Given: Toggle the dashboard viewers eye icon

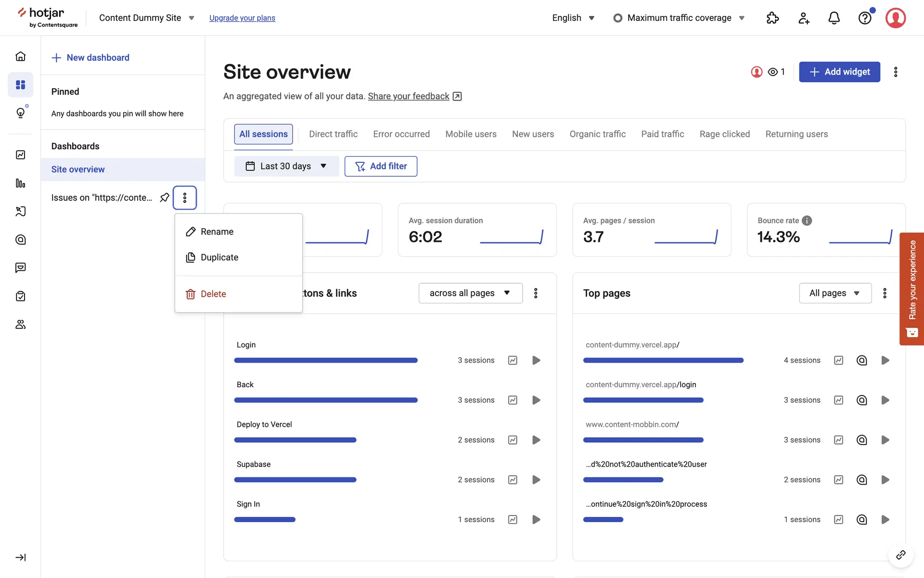Looking at the screenshot, I should point(773,72).
